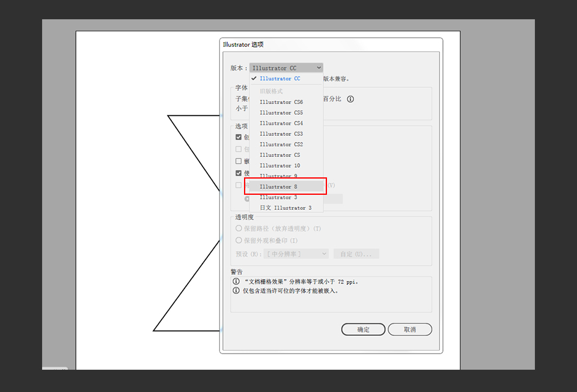Screen dimensions: 577x392
Task: Open the 预设 [中分辨率] dropdown
Action: (x=296, y=254)
